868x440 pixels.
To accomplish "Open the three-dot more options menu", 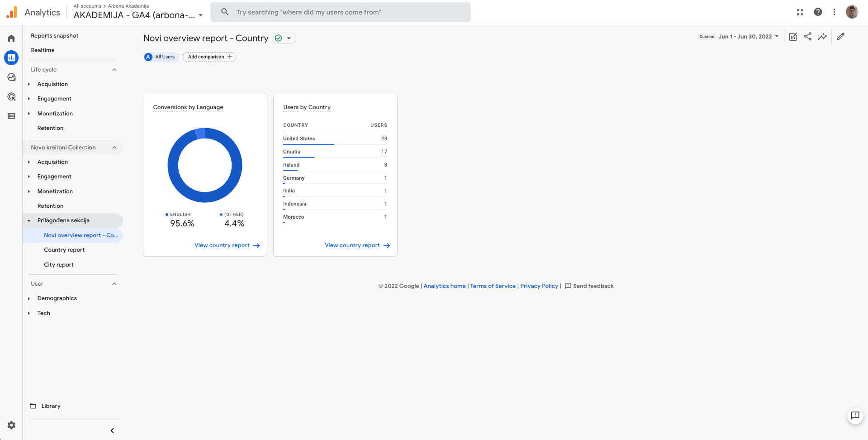I will point(834,12).
